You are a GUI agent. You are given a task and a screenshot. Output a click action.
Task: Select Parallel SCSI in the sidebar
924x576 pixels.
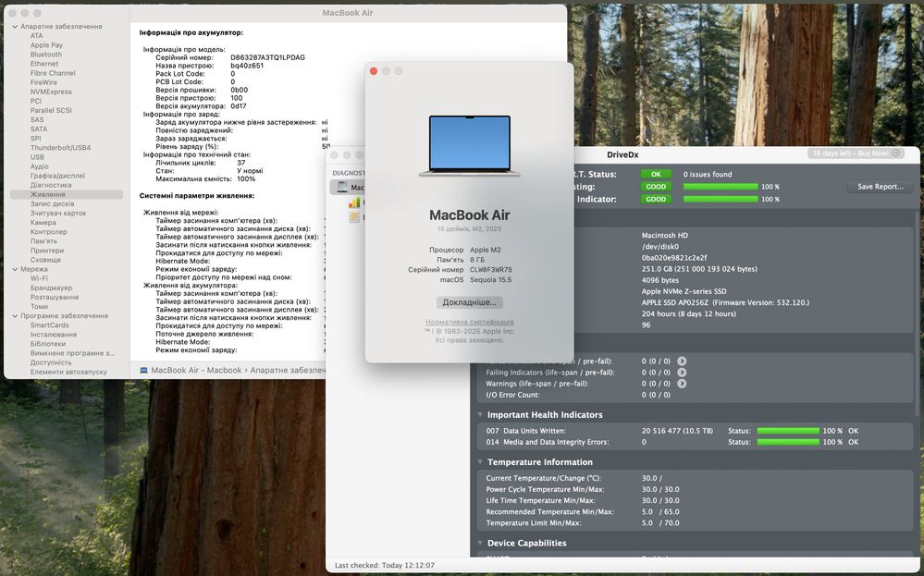pyautogui.click(x=51, y=110)
